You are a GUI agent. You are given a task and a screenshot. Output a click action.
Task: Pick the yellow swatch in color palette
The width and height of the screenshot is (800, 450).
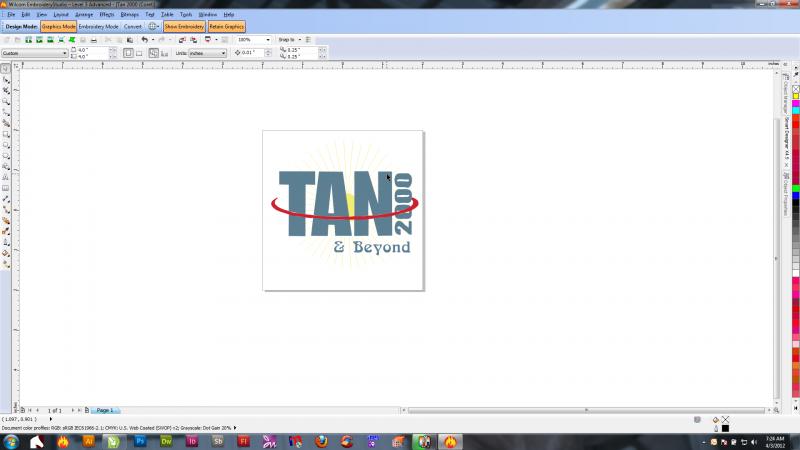click(795, 96)
